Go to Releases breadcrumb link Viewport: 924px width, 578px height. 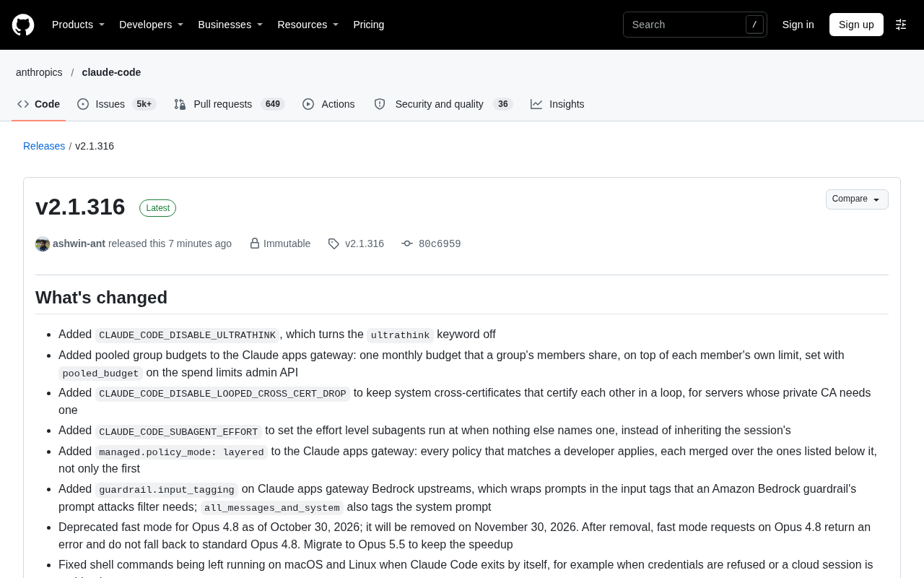click(x=44, y=146)
